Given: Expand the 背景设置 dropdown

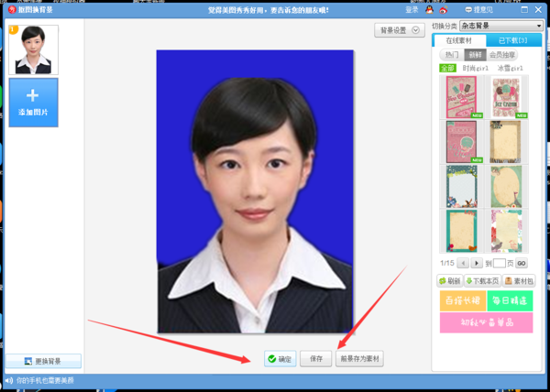Looking at the screenshot, I should (x=400, y=30).
